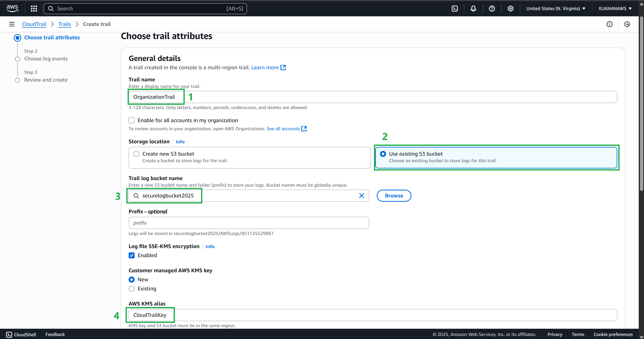This screenshot has width=644, height=339.
Task: Open the notifications bell
Action: point(473,9)
